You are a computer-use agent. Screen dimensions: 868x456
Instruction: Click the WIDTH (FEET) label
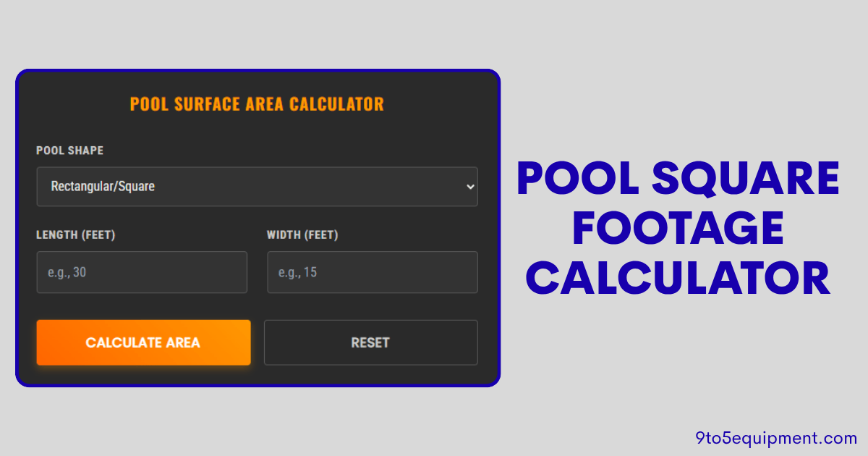click(x=303, y=235)
